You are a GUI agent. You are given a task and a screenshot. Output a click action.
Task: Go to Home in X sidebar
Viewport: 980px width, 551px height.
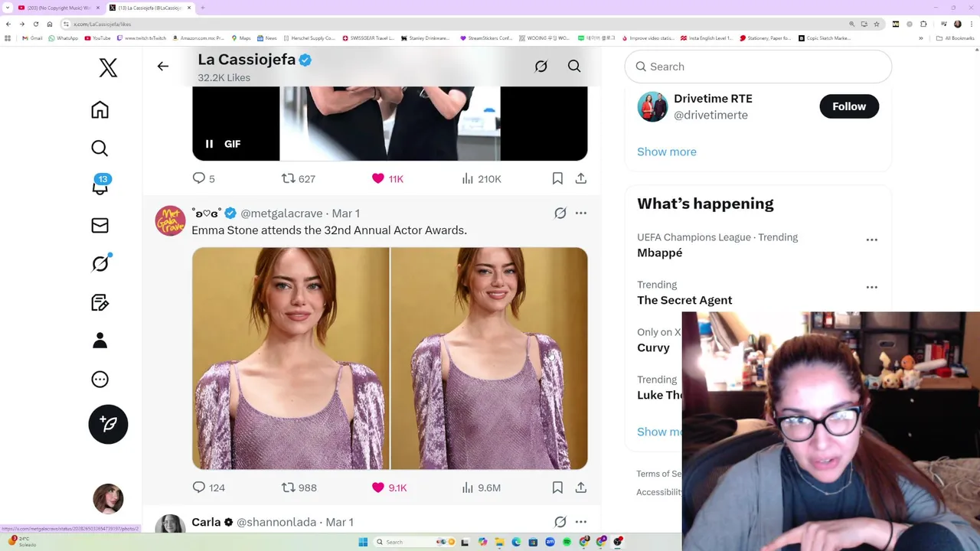(x=100, y=109)
